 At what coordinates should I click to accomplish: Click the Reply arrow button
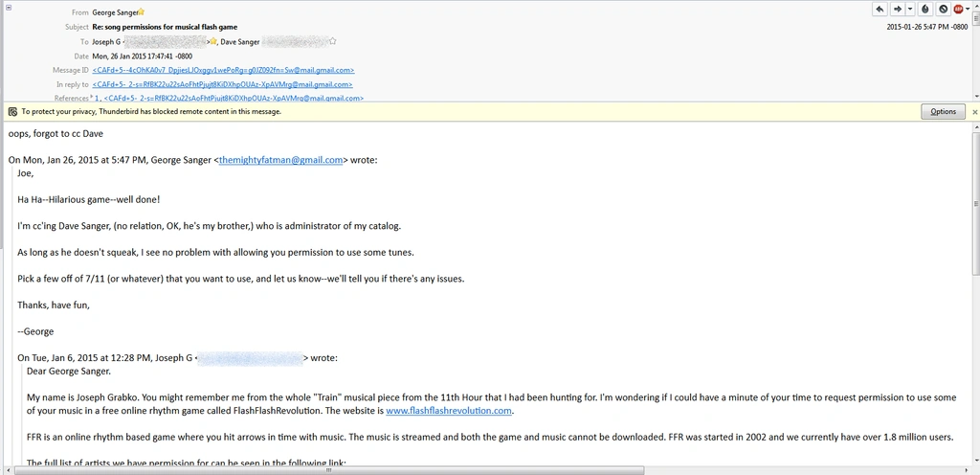click(x=880, y=9)
